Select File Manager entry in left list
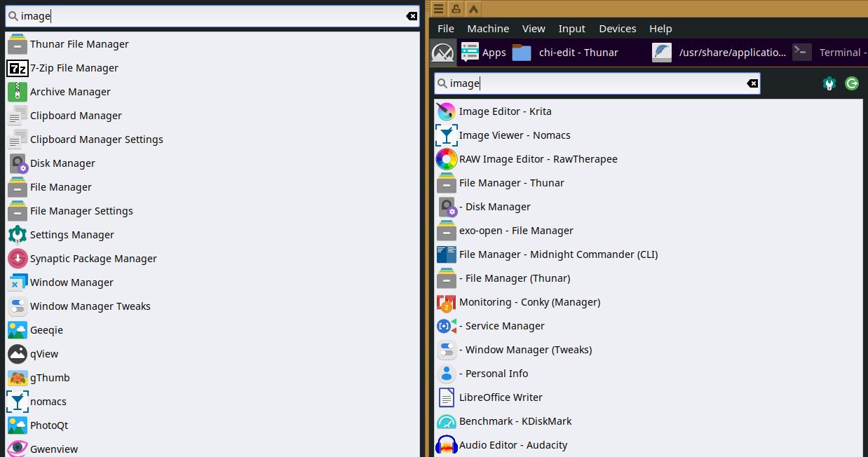Screen dimensions: 868x457 212,187
